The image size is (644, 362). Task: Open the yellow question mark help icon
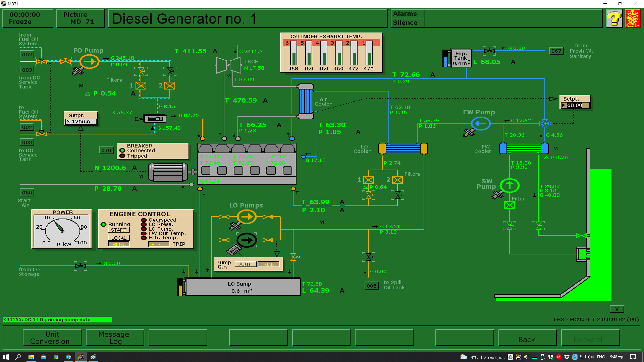point(614,18)
